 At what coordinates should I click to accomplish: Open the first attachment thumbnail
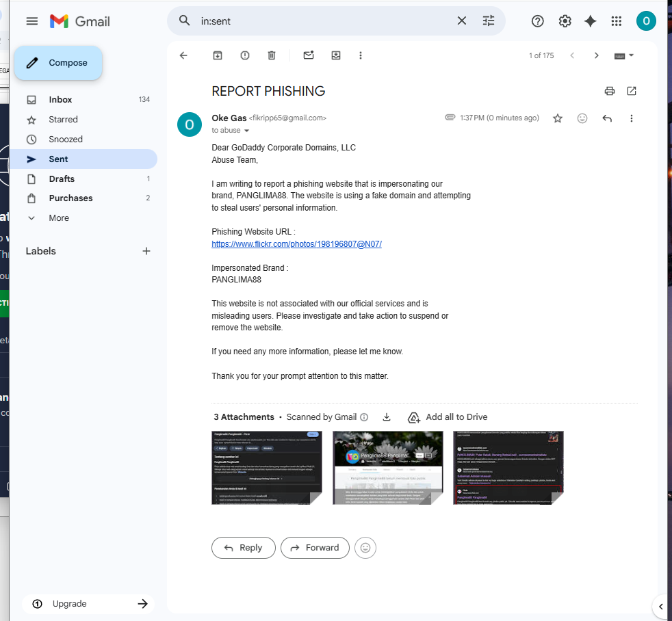coord(267,468)
